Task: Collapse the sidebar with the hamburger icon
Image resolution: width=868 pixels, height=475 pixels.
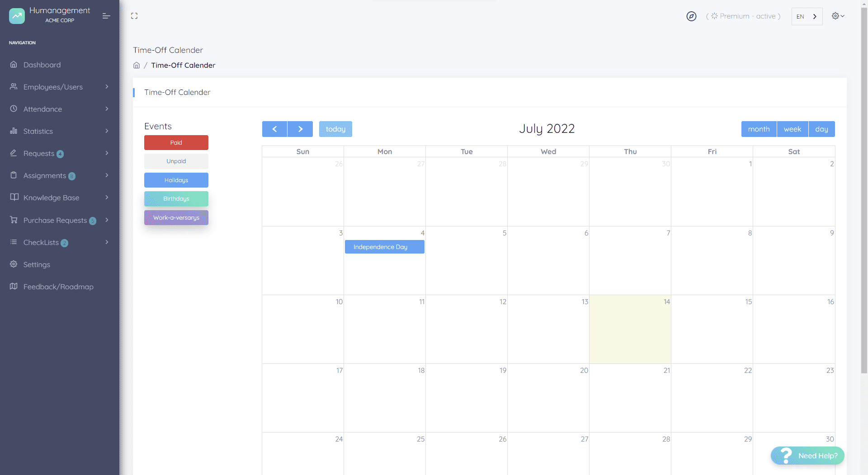Action: 106,16
